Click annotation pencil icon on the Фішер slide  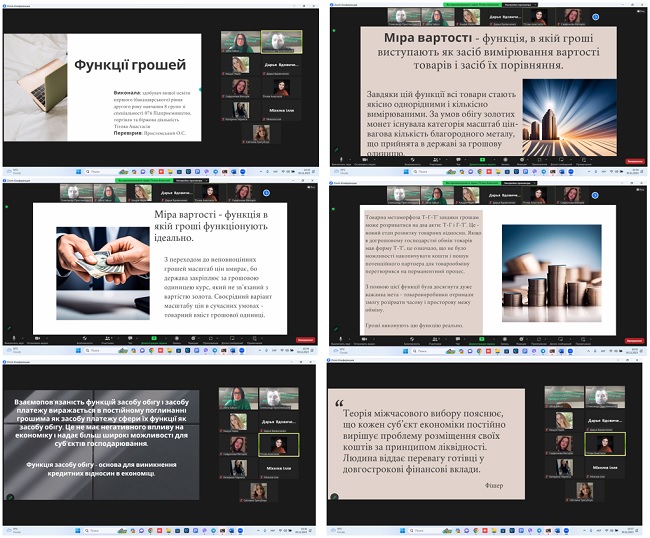[x=335, y=496]
